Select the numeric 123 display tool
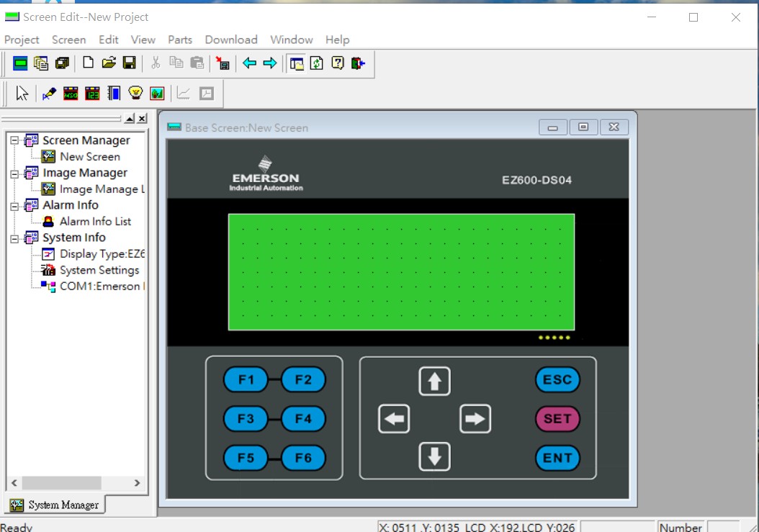The width and height of the screenshot is (759, 532). (x=92, y=94)
